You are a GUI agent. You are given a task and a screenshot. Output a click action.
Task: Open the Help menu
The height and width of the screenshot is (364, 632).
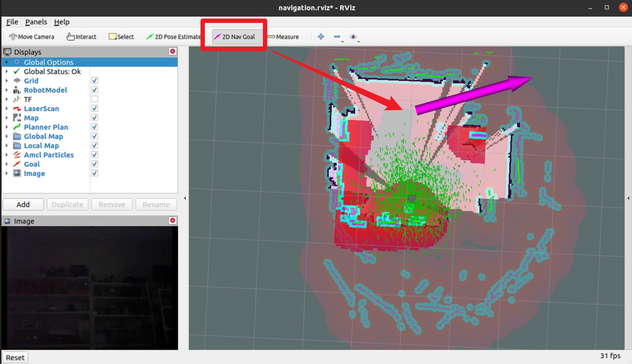62,22
